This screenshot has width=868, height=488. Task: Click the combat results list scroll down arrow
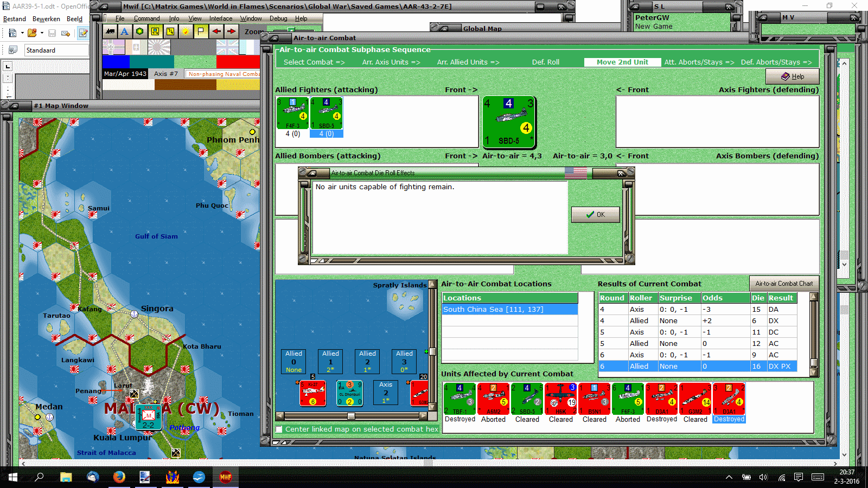click(814, 373)
